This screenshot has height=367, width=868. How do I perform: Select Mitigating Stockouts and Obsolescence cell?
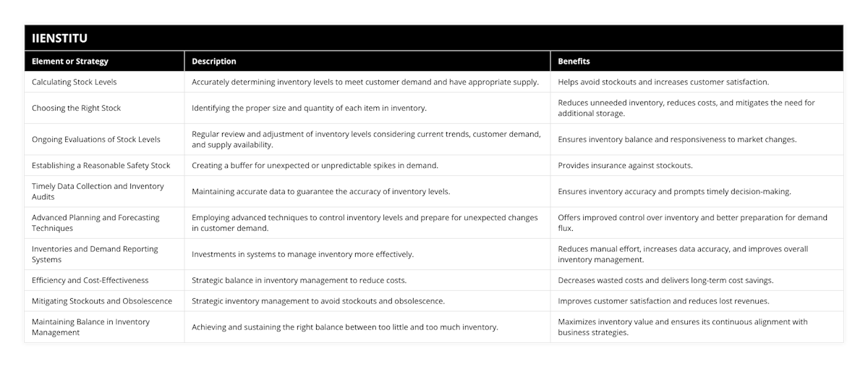(102, 300)
